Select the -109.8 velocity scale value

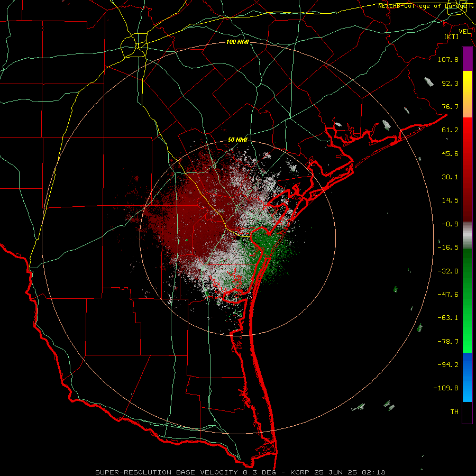446,388
